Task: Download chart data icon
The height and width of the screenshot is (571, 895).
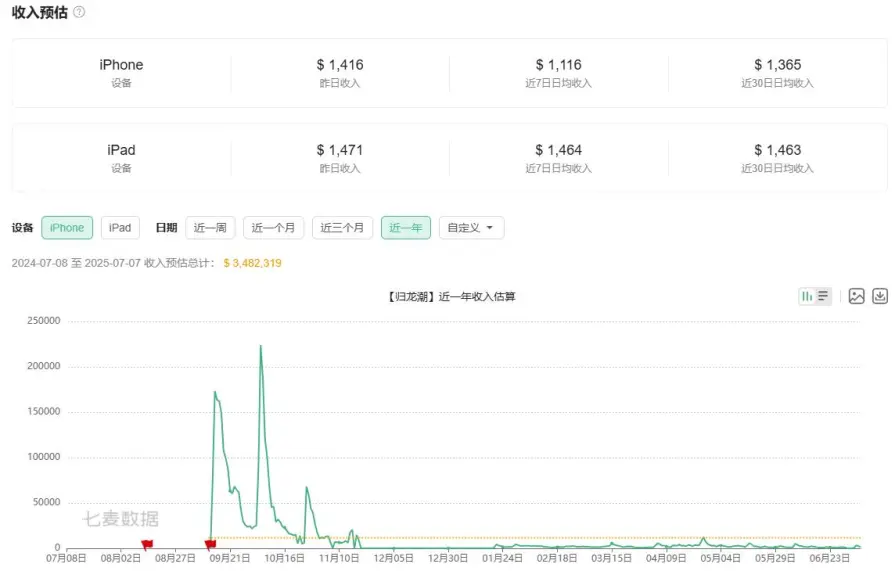Action: click(880, 296)
